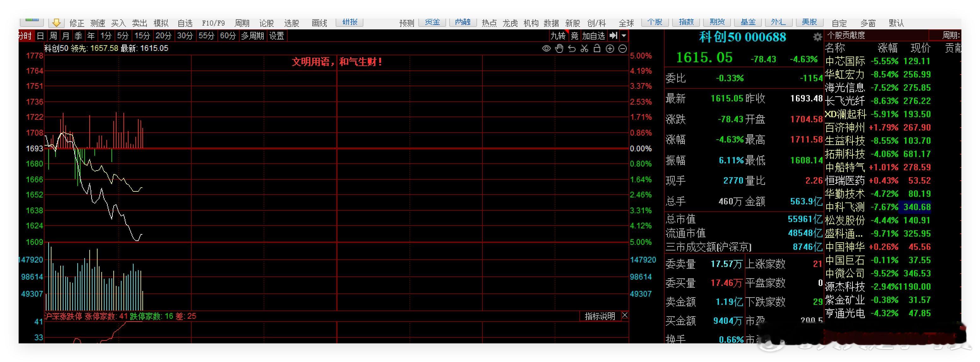
Task: Open the 指标说明 button
Action: point(600,316)
